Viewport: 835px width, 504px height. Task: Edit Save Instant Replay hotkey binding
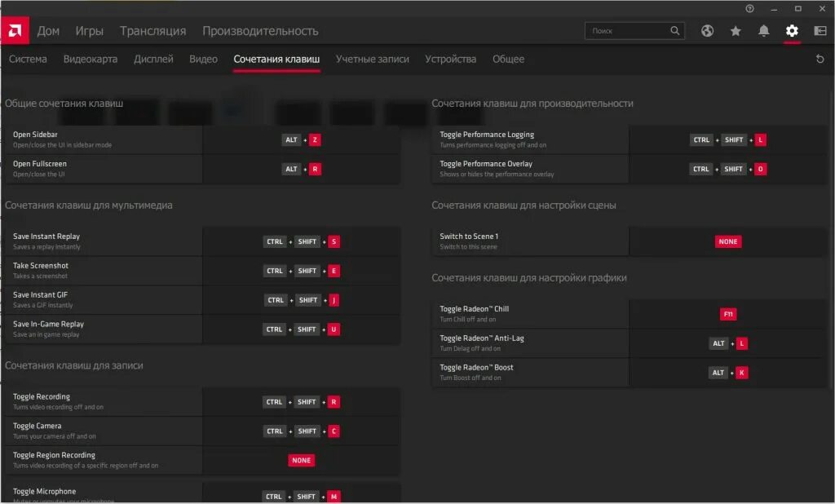coord(302,242)
